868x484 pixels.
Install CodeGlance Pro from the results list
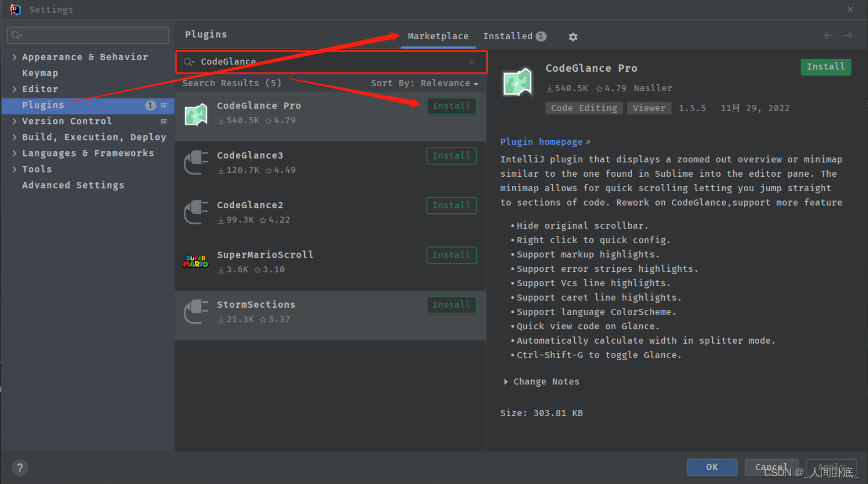click(x=451, y=106)
